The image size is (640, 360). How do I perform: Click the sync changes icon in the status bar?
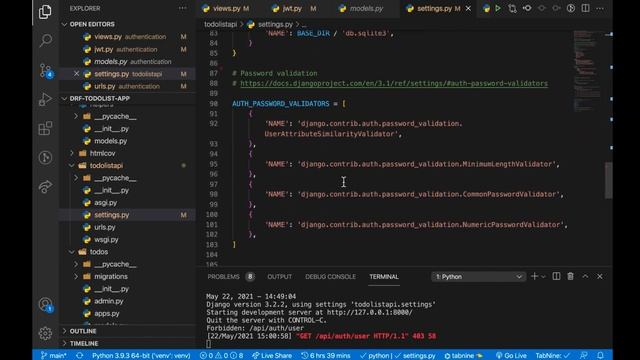(79, 355)
